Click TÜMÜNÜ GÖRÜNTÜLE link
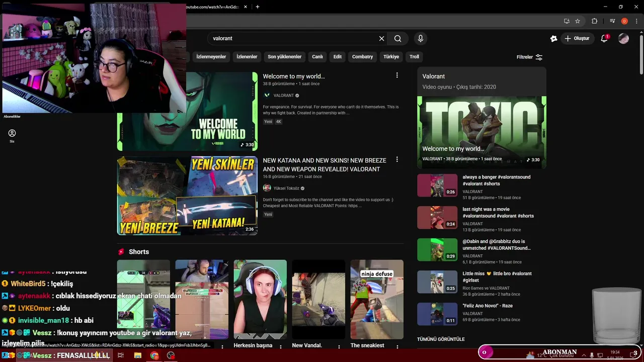The height and width of the screenshot is (362, 644). (441, 339)
